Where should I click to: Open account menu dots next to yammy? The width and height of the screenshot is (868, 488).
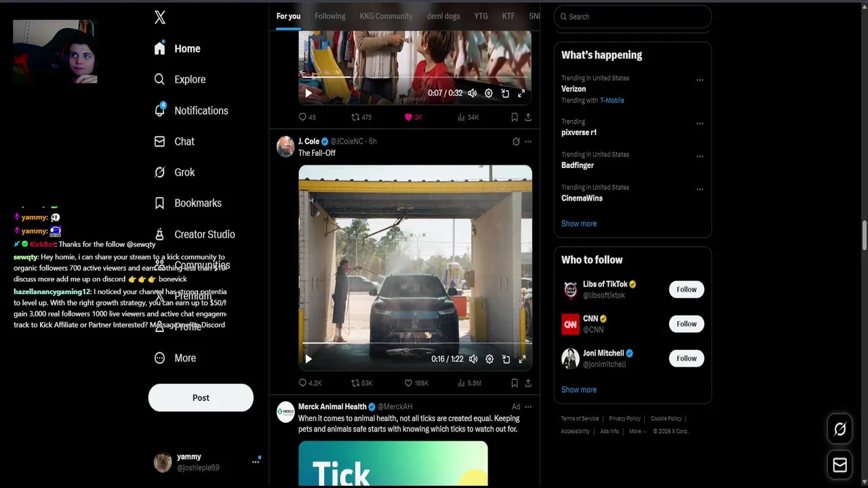coord(256,462)
